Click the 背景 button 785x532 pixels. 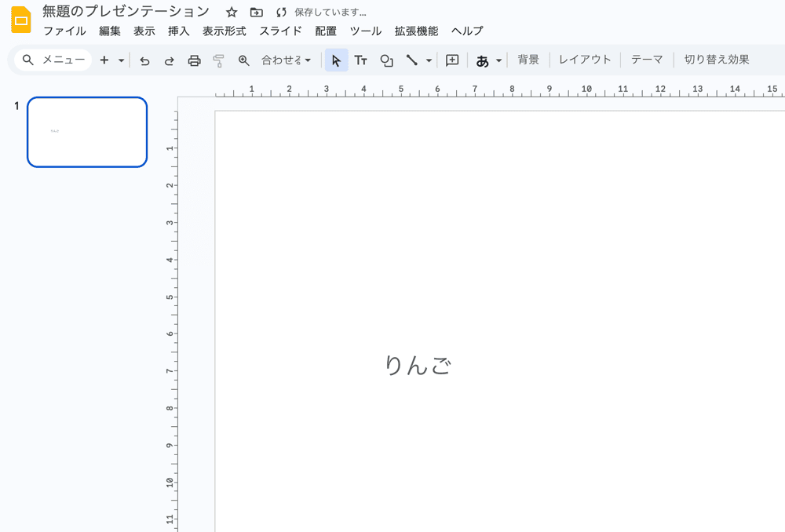[528, 60]
